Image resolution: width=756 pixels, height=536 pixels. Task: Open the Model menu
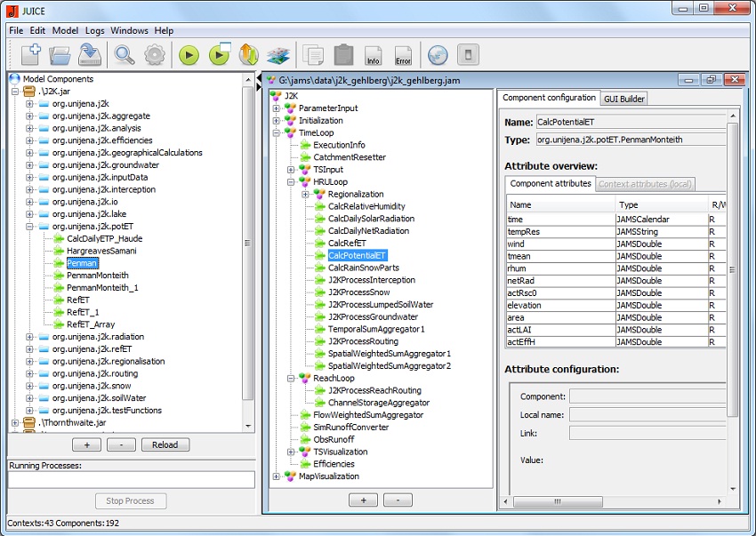[x=65, y=30]
